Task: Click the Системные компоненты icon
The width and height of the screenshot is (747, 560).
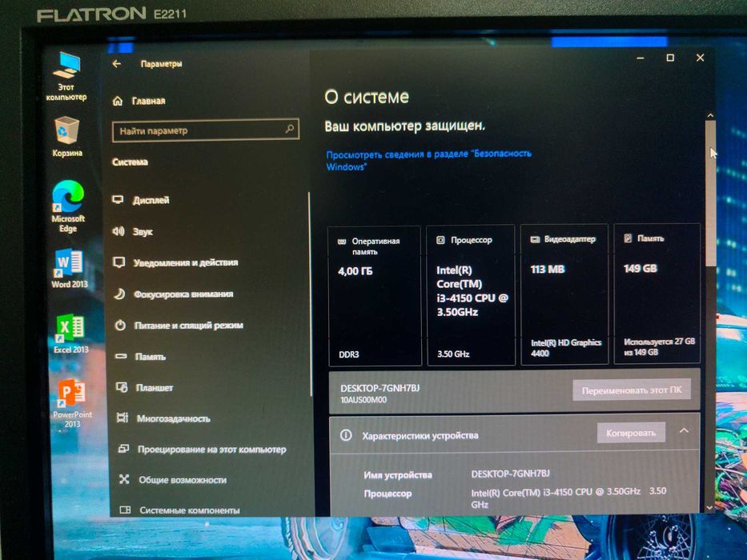Action: [125, 510]
